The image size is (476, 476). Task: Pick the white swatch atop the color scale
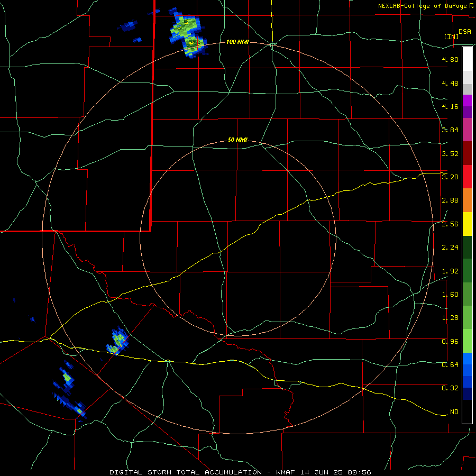(x=467, y=59)
